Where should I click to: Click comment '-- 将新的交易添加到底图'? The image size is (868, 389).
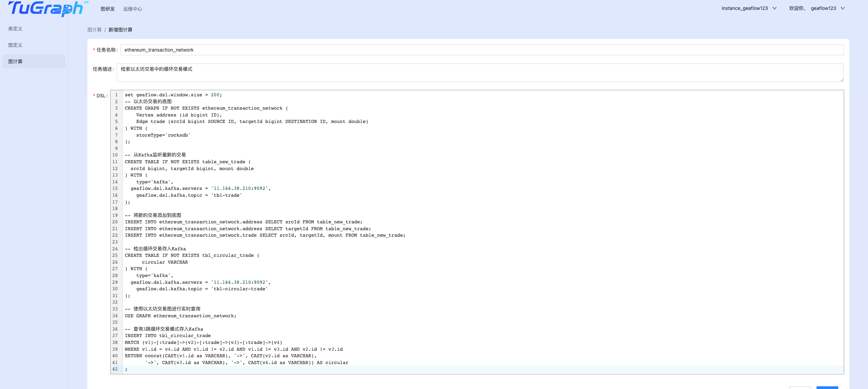pos(153,216)
